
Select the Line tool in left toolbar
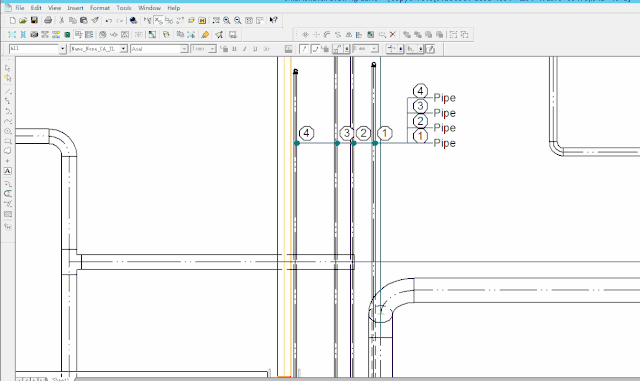click(7, 91)
